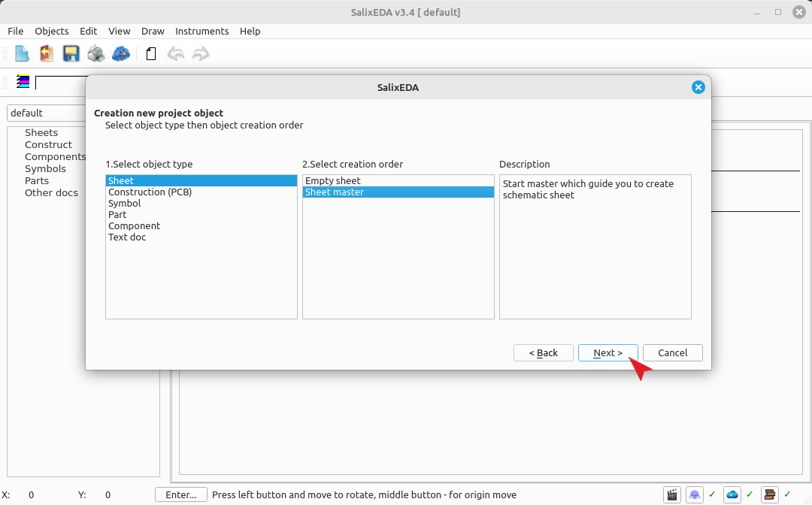This screenshot has height=505, width=812.
Task: Select Symbols in project tree
Action: pos(46,168)
